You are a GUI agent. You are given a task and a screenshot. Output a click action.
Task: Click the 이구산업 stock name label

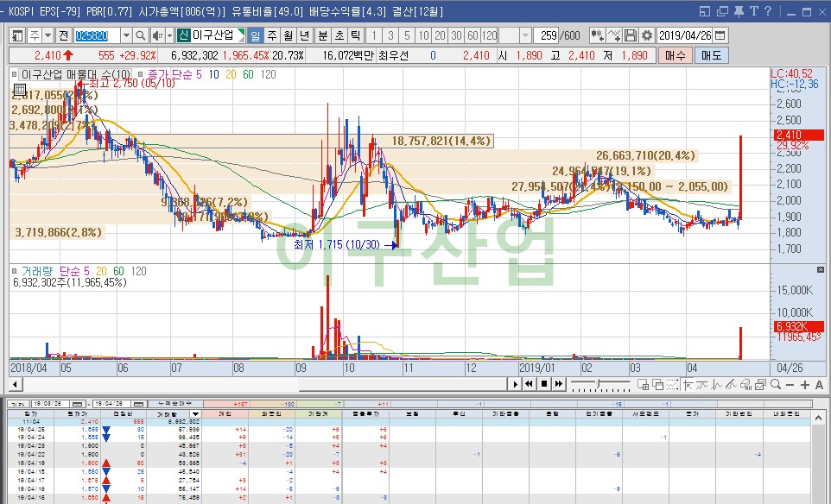(213, 35)
